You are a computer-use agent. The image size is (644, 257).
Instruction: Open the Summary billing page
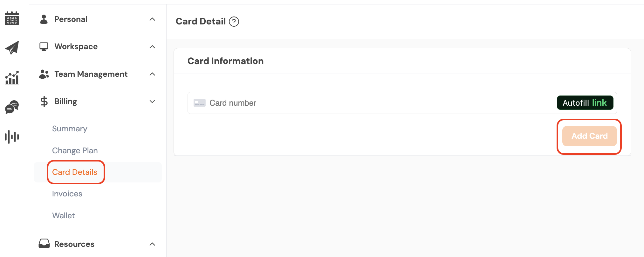(70, 128)
